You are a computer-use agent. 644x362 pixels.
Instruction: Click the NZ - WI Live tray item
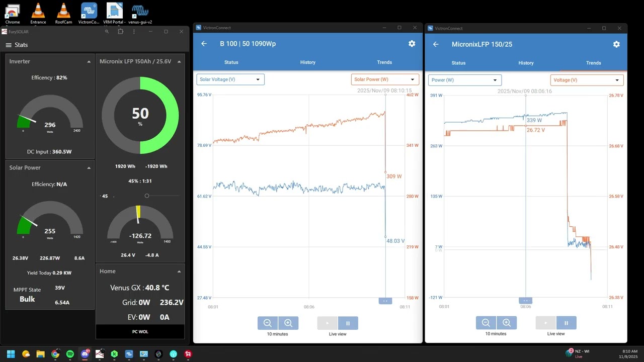pos(578,353)
